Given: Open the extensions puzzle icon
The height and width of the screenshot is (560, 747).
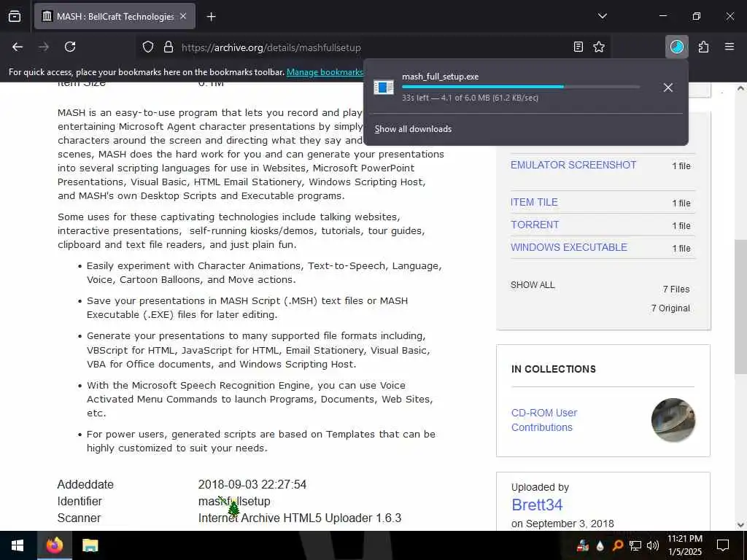Looking at the screenshot, I should pyautogui.click(x=704, y=47).
